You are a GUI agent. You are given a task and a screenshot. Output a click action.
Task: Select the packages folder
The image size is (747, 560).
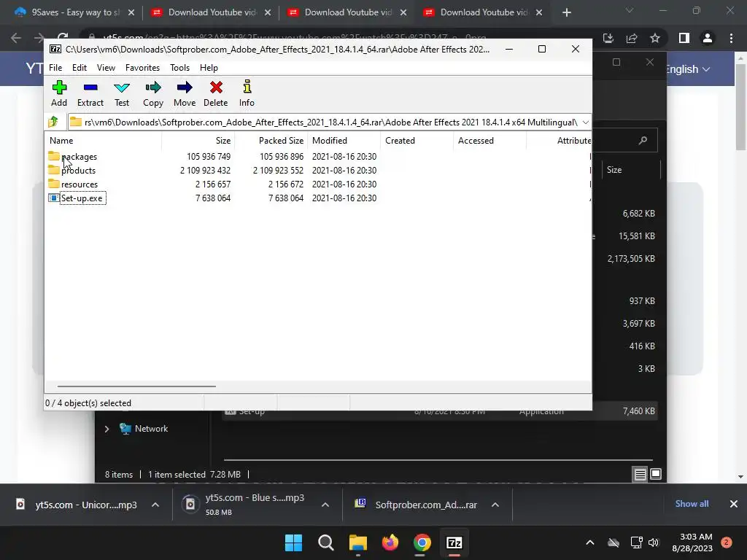click(x=73, y=157)
